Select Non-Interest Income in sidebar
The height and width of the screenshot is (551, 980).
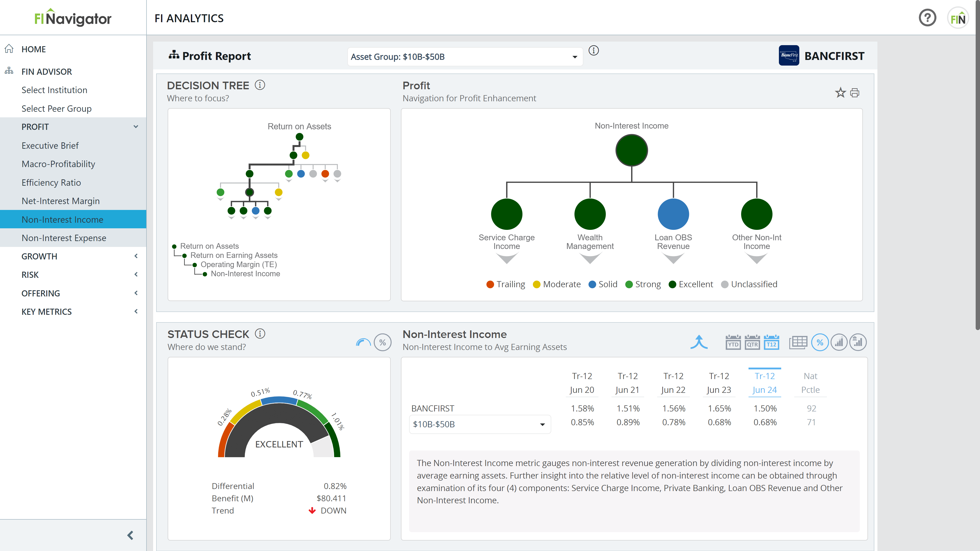(x=73, y=219)
